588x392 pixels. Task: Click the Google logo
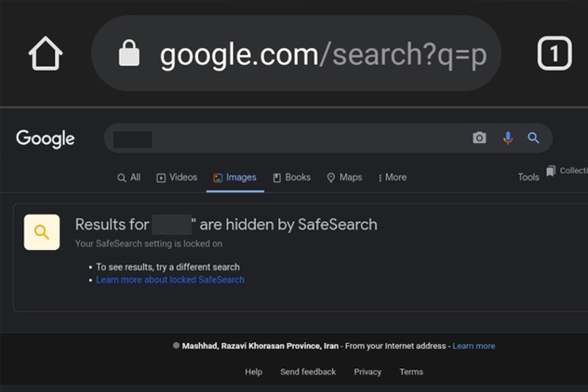tap(45, 139)
